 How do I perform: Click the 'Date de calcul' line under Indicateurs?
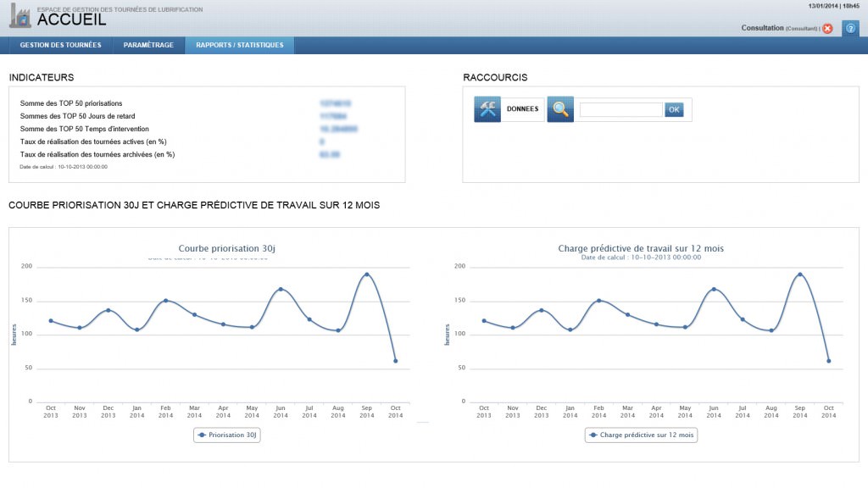click(x=64, y=167)
